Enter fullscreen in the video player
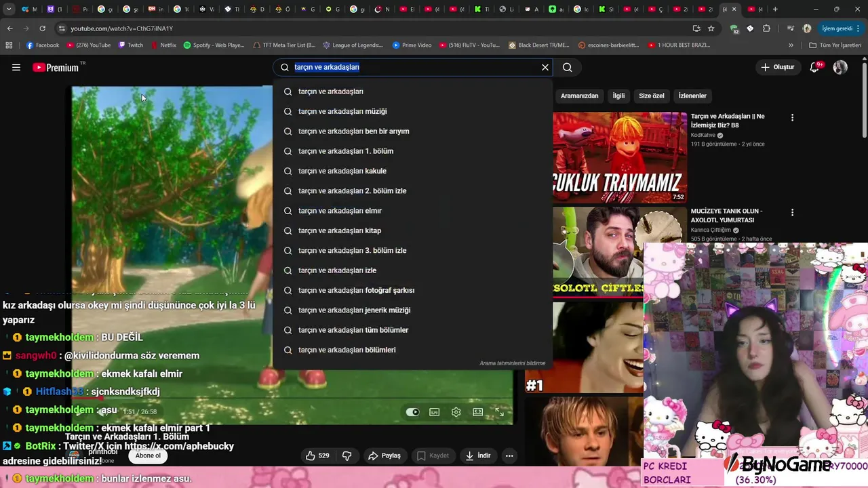 (500, 412)
